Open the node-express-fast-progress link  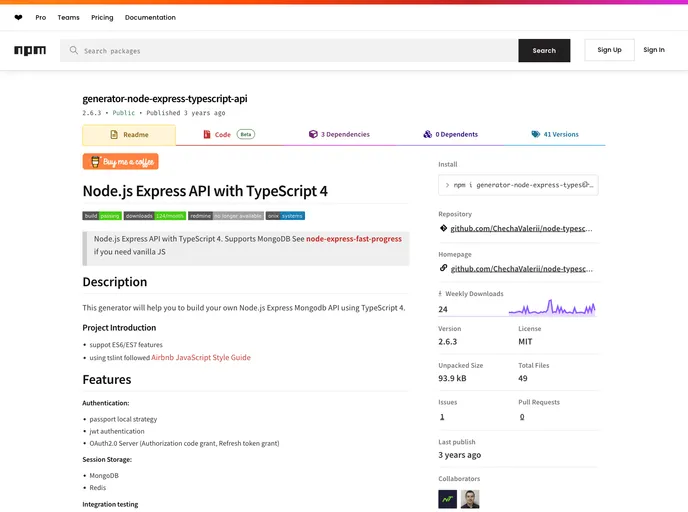(x=354, y=239)
